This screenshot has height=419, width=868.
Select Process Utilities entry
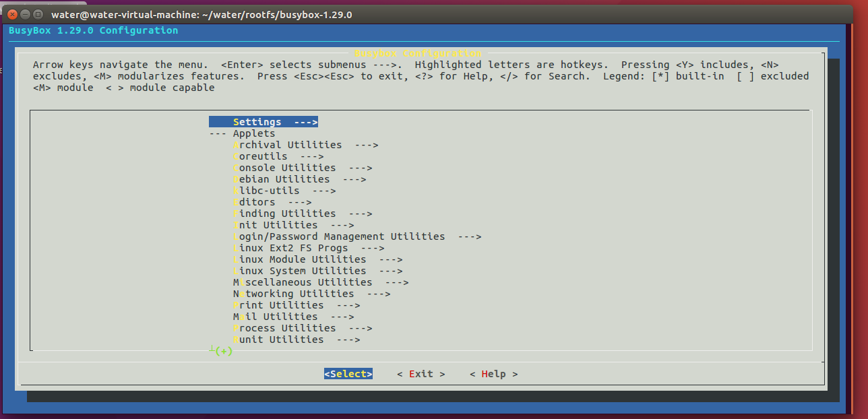(x=303, y=328)
